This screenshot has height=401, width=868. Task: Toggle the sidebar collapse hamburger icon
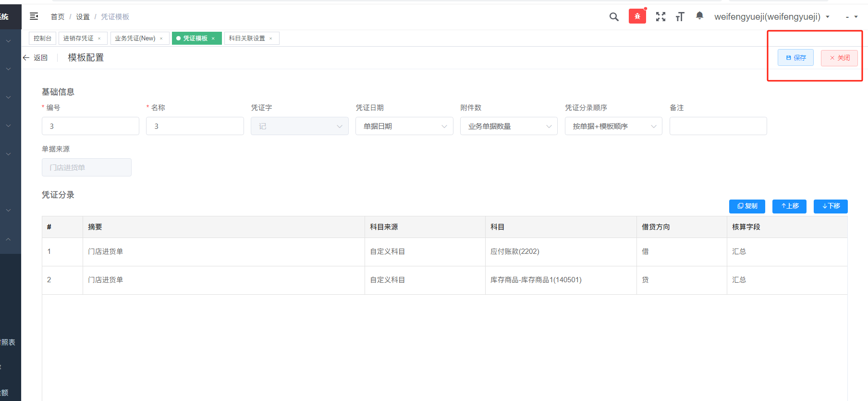[34, 16]
